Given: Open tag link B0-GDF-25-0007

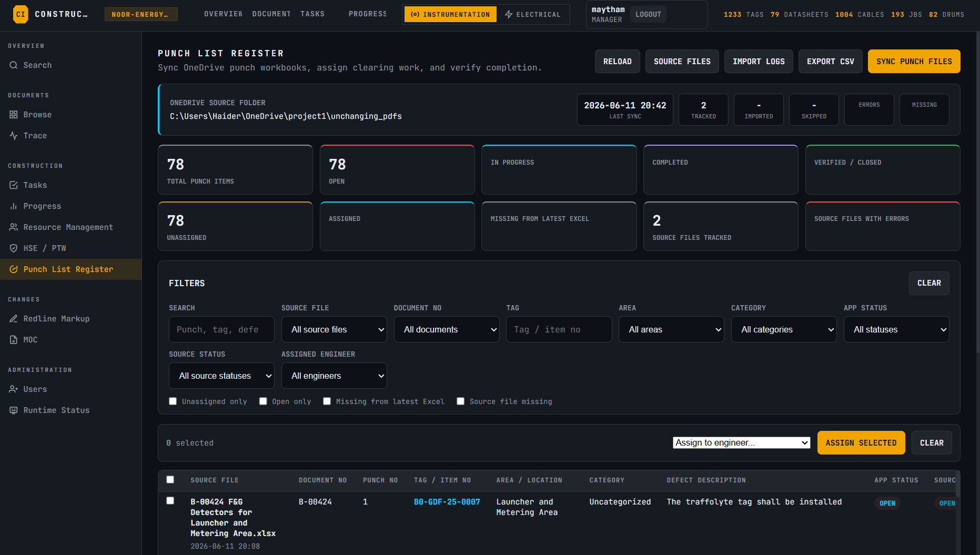Looking at the screenshot, I should tap(447, 502).
